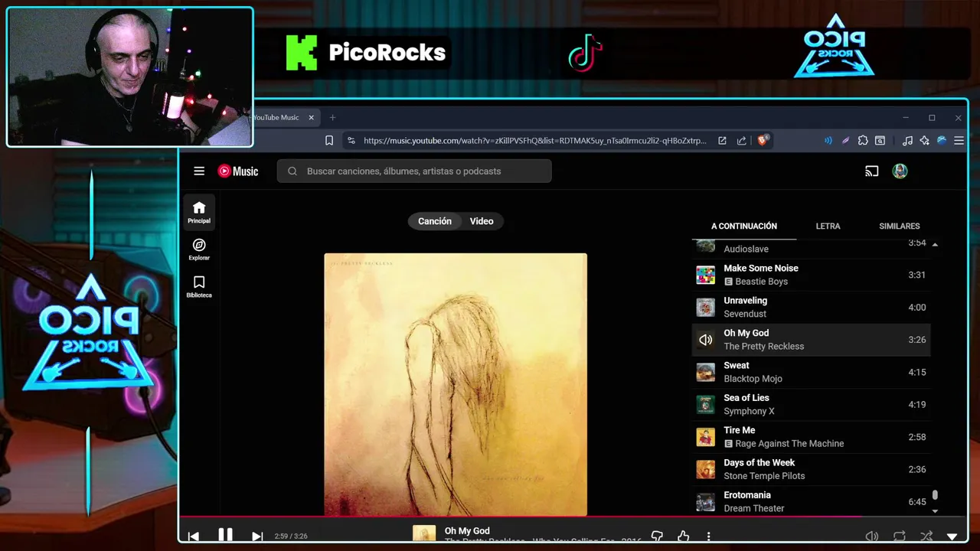Share this page from the address bar

pos(741,141)
